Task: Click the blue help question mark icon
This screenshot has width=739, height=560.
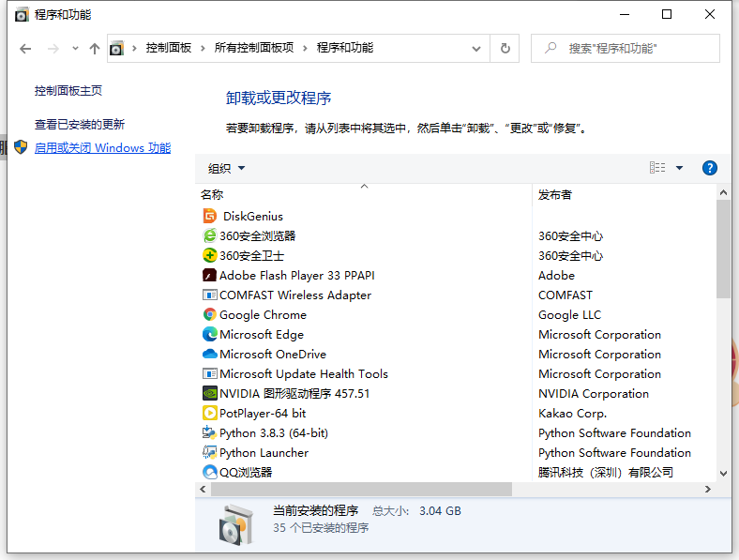Action: coord(709,168)
